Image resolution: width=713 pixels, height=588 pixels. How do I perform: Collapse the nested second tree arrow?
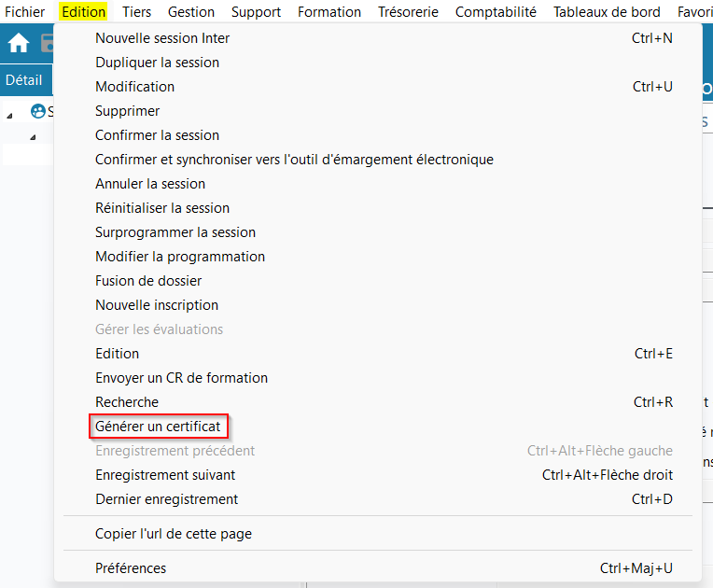33,137
